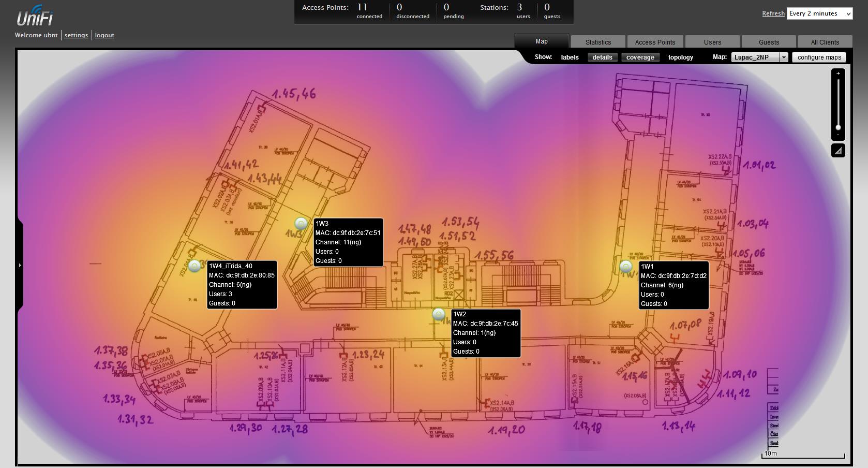Click the 1W1 details popup
This screenshot has width=868, height=468.
(674, 285)
